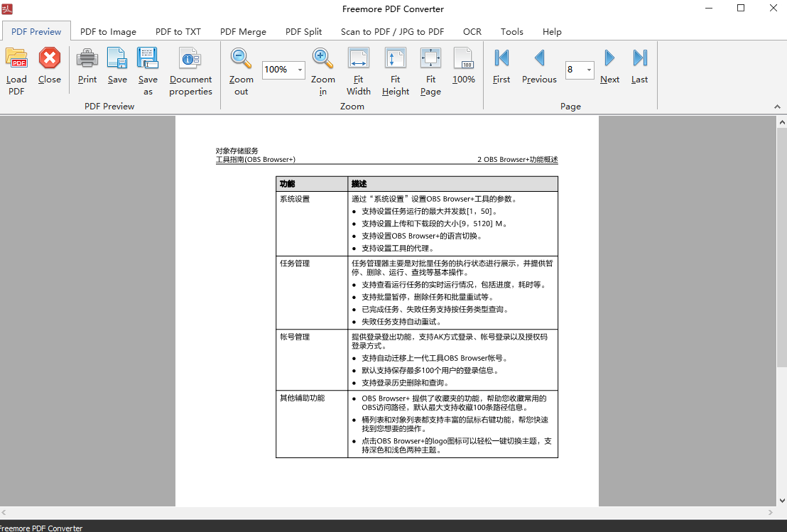This screenshot has width=787, height=532.
Task: Select the PDF Split tab
Action: pyautogui.click(x=304, y=32)
